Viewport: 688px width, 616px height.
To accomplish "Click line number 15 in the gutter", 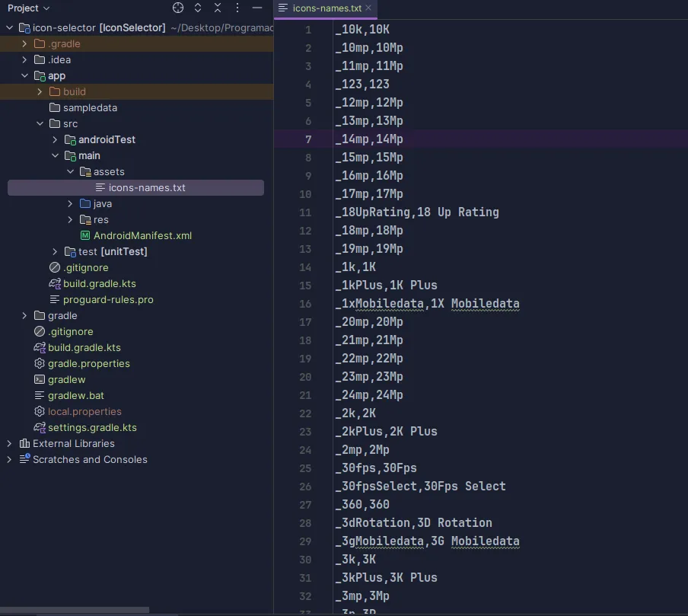I will click(305, 286).
